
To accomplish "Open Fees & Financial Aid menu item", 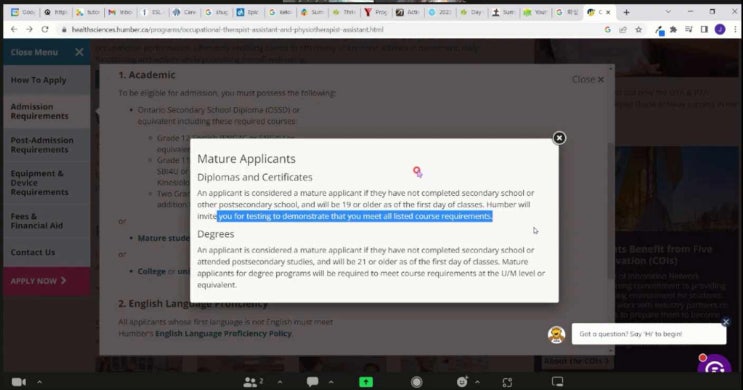I will pos(46,221).
